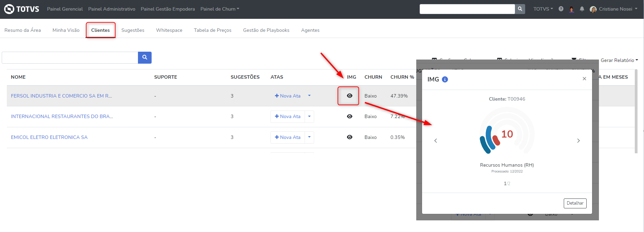Click the 0.35% churn value

pyautogui.click(x=398, y=137)
